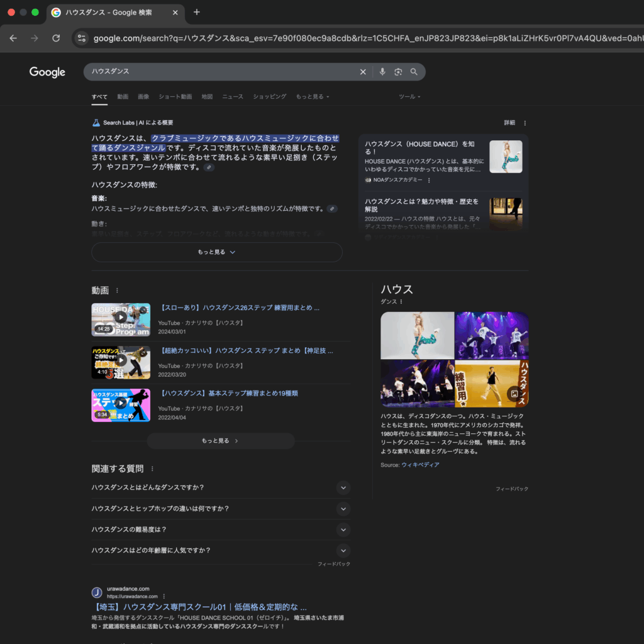This screenshot has width=644, height=644.
Task: Open Google Lens image search icon
Action: coord(398,72)
